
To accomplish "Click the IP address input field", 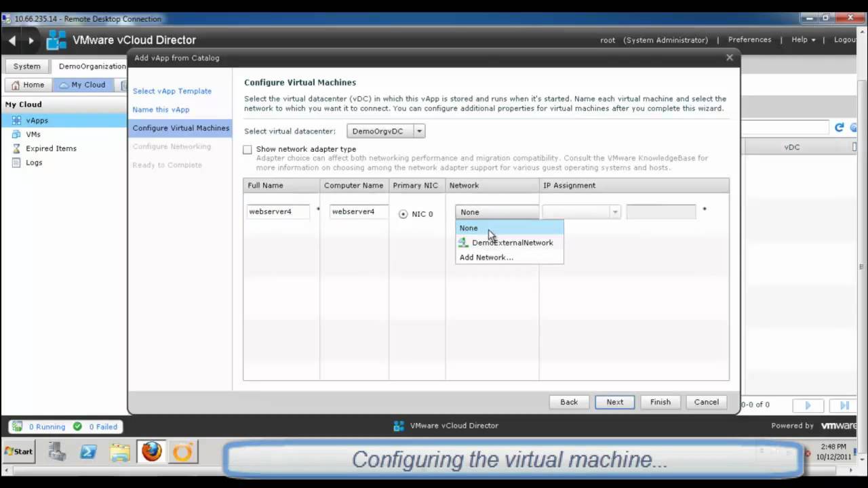I will coord(661,212).
